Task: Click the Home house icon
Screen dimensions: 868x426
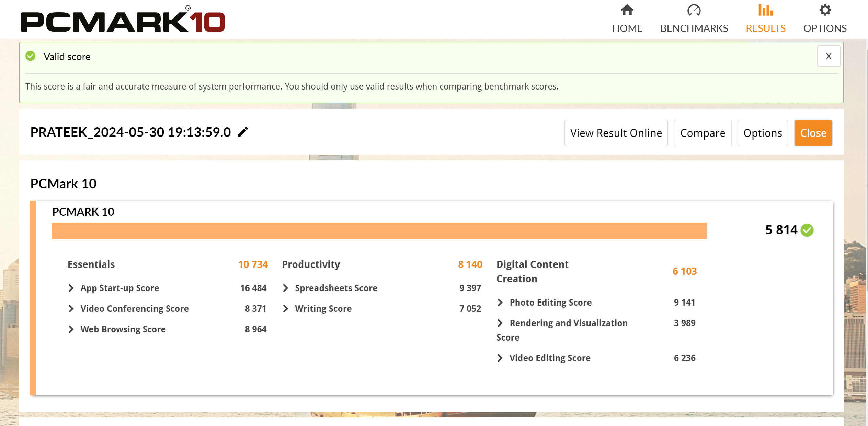Action: click(627, 10)
